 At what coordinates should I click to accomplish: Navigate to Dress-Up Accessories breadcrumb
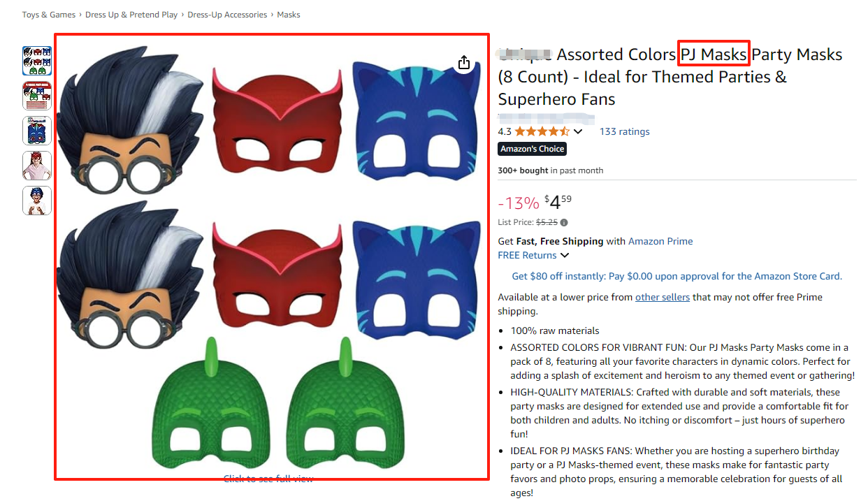coord(227,15)
